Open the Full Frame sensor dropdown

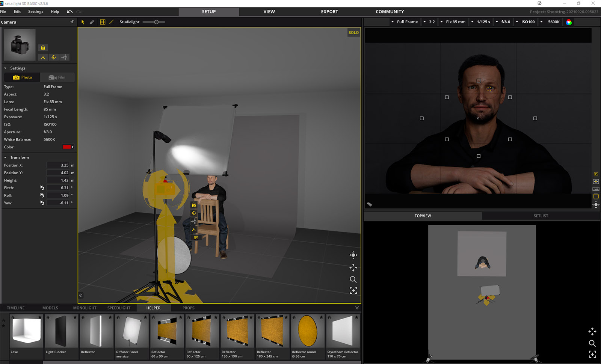[404, 22]
